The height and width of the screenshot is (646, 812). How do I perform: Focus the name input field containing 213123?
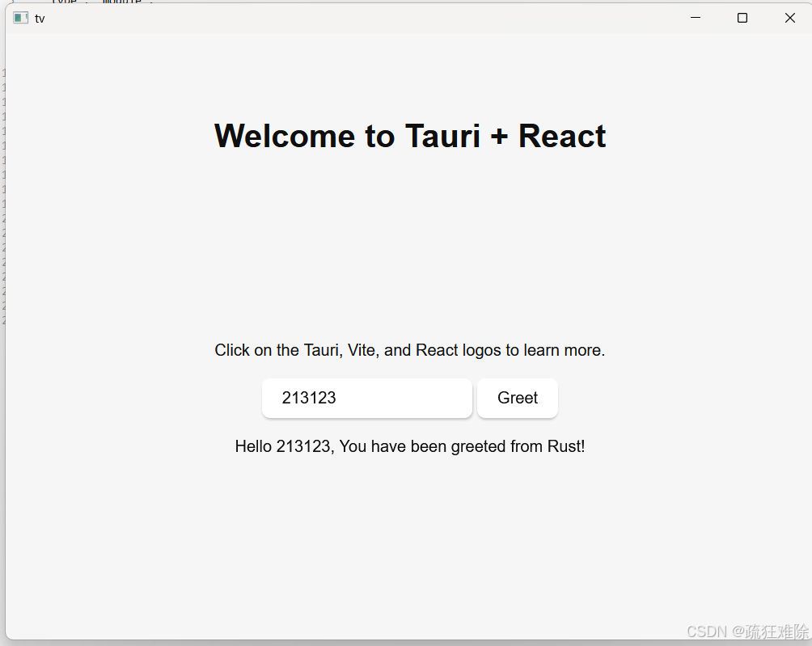367,398
